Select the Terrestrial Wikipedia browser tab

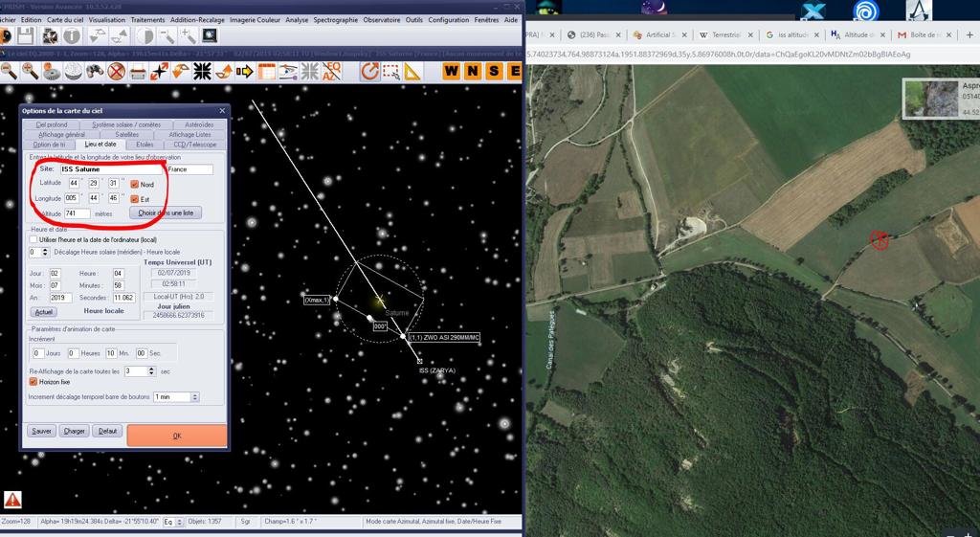(x=726, y=35)
